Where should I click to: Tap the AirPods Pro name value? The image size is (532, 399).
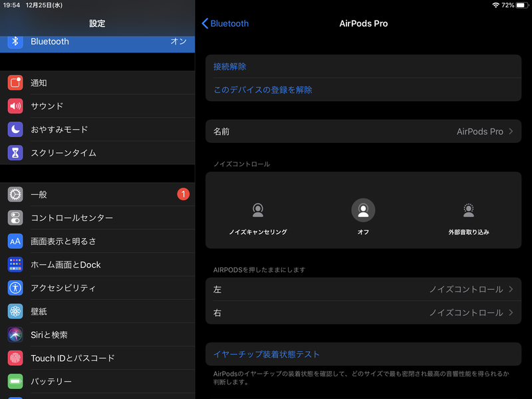[479, 131]
